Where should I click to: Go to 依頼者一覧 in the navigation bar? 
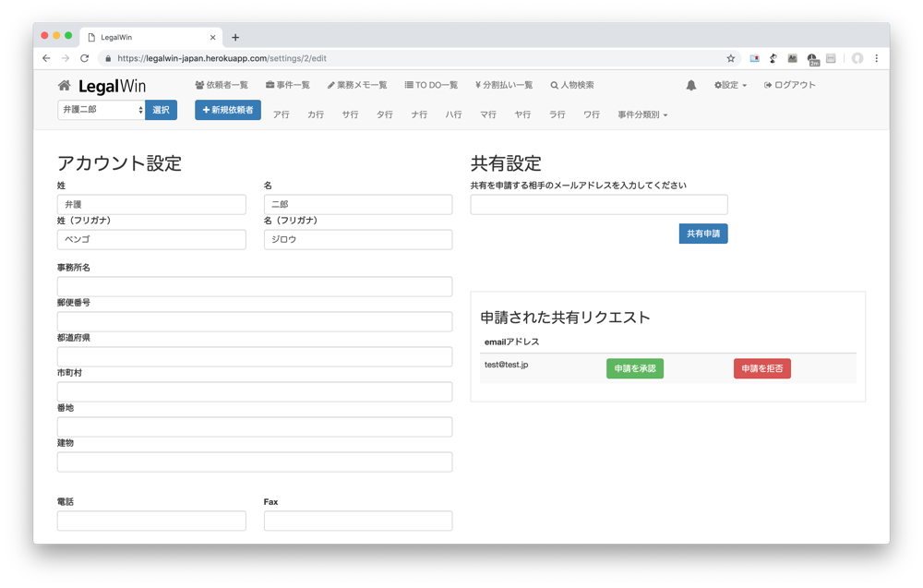click(x=222, y=86)
